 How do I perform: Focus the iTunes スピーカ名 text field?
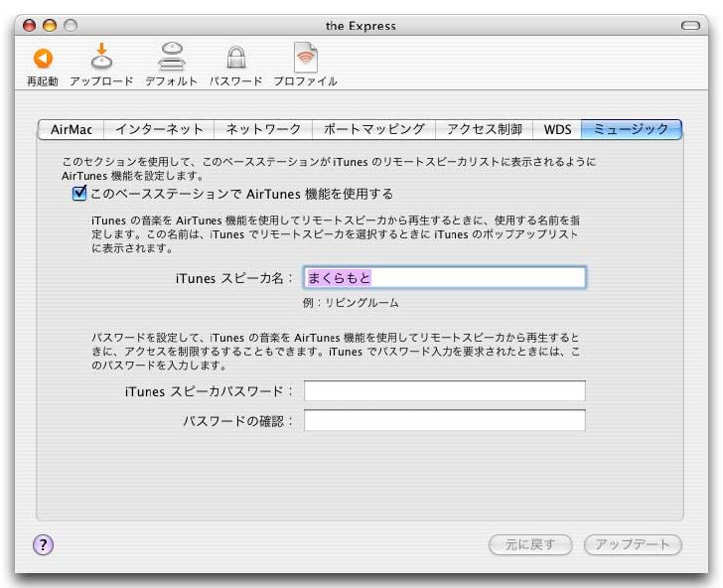[445, 278]
